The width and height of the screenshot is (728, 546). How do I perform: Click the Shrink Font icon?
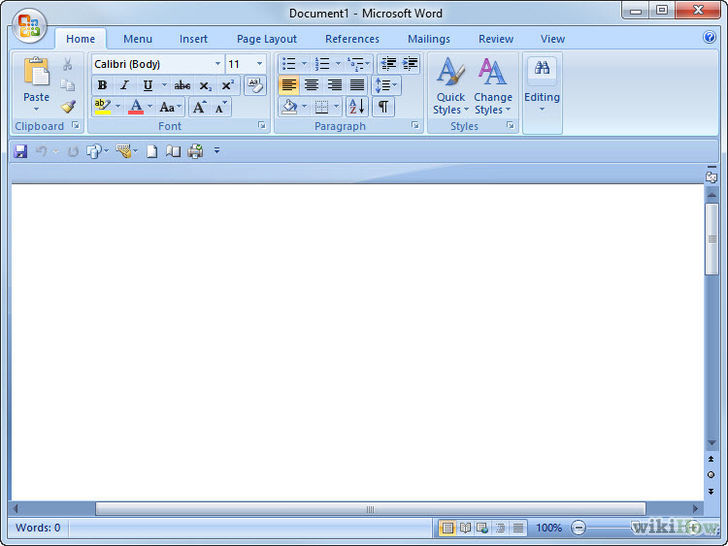coord(221,107)
